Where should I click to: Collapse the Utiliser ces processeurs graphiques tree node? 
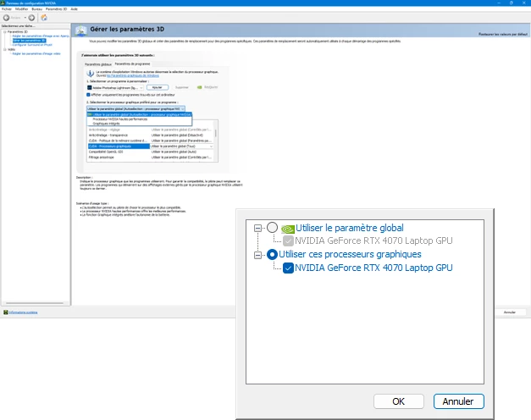pyautogui.click(x=257, y=255)
